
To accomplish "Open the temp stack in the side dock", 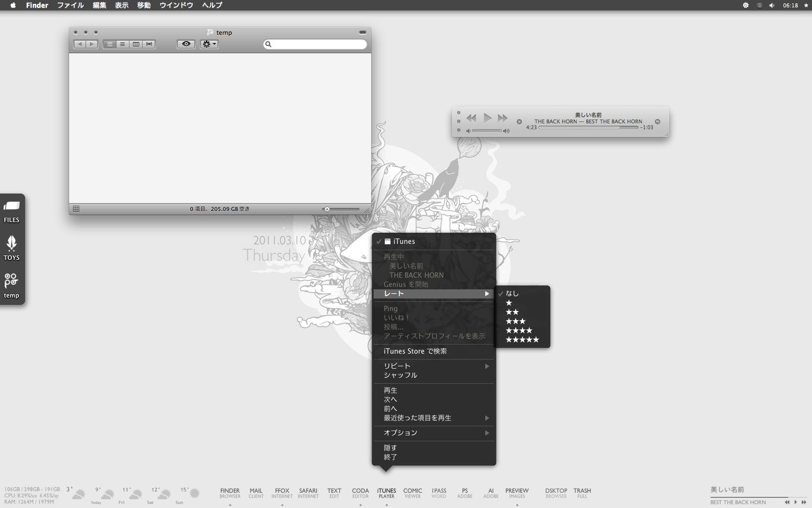I will (x=12, y=286).
